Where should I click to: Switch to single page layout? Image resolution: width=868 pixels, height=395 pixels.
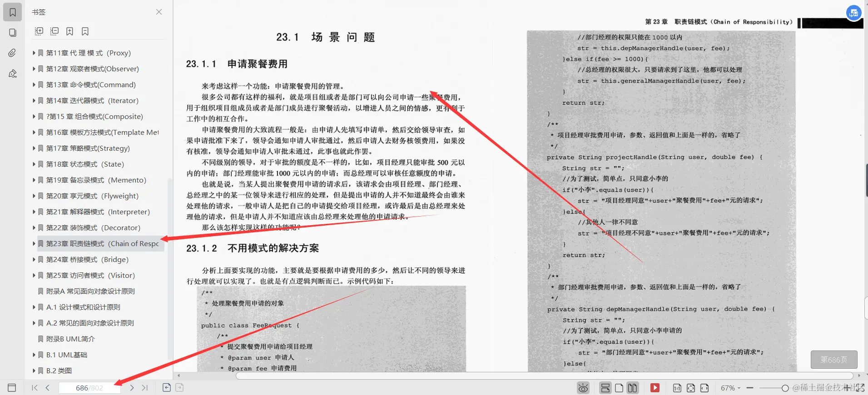(x=619, y=388)
